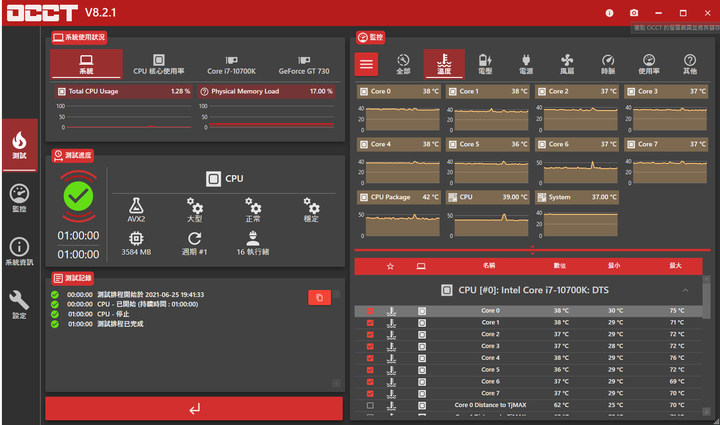Click the Core 6 temperature graph header
The image size is (720, 425).
click(x=577, y=144)
